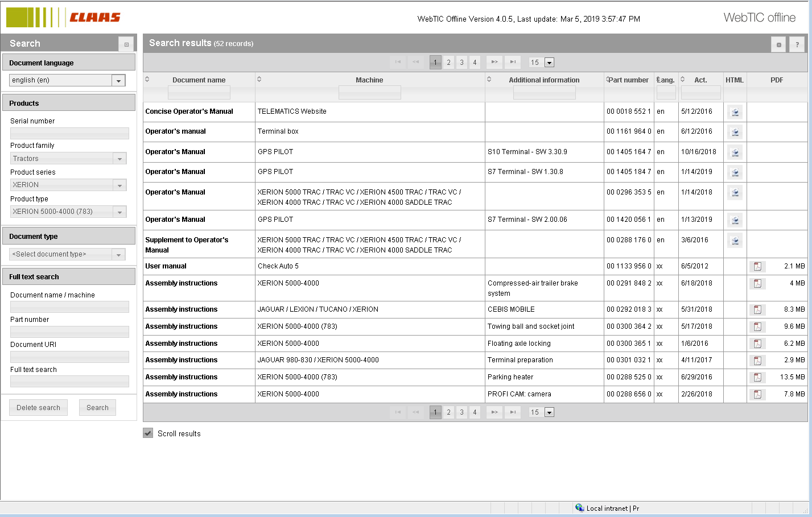Open PDF for Floating axle locking

pos(757,344)
